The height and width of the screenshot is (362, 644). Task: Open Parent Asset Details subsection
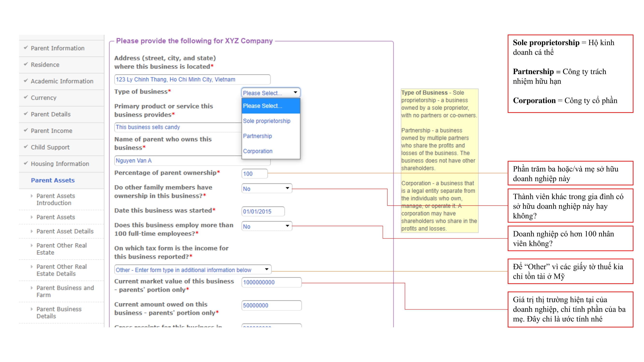65,231
